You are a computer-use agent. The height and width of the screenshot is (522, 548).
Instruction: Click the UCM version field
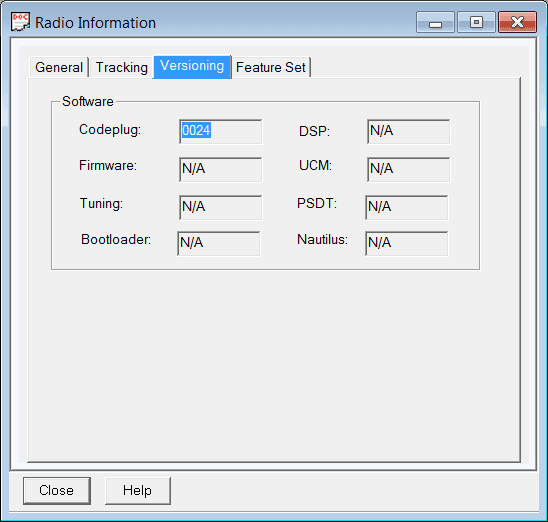[409, 169]
